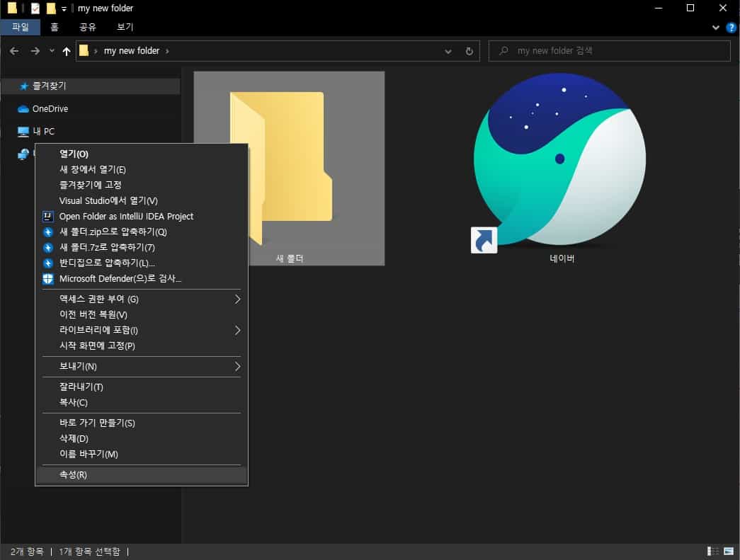Click the refresh icon in address bar
This screenshot has width=740, height=560.
469,51
